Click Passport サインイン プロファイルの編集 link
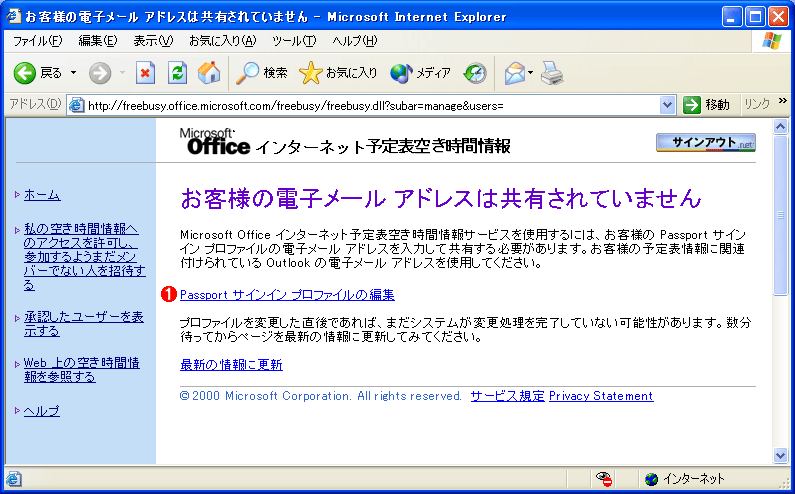 pyautogui.click(x=287, y=295)
